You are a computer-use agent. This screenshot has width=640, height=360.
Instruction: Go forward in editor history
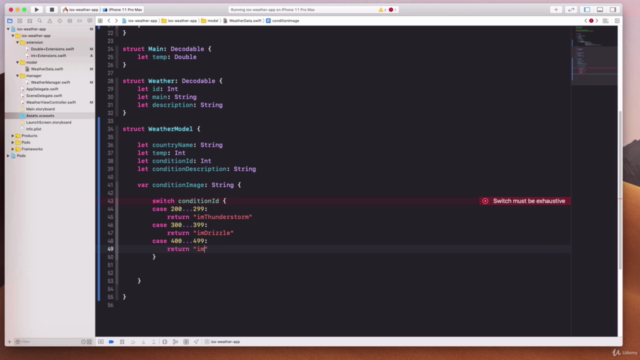[x=116, y=20]
